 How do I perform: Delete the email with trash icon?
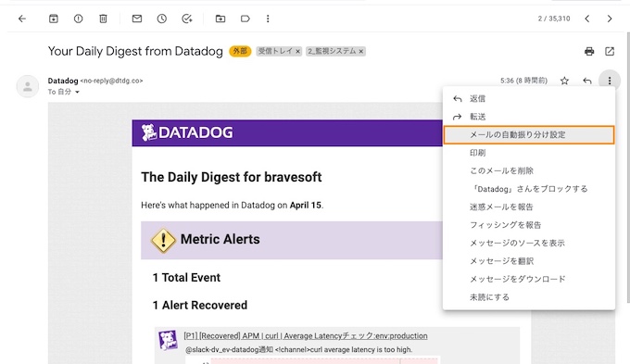click(103, 19)
